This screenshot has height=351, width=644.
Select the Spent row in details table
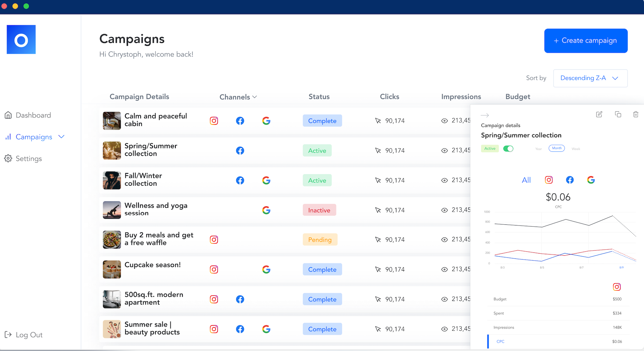(x=558, y=313)
